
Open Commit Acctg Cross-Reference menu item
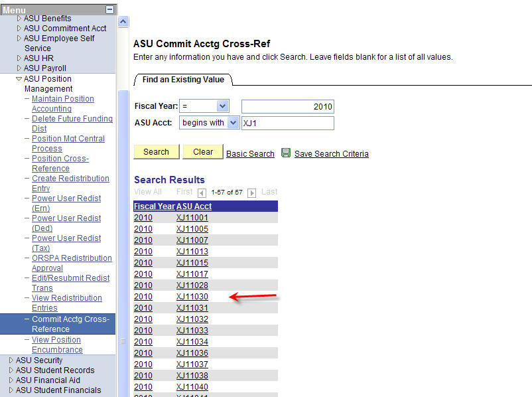pyautogui.click(x=70, y=324)
